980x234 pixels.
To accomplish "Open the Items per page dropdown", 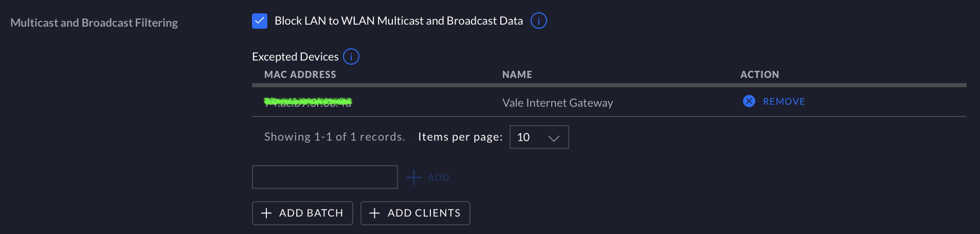I will point(538,137).
